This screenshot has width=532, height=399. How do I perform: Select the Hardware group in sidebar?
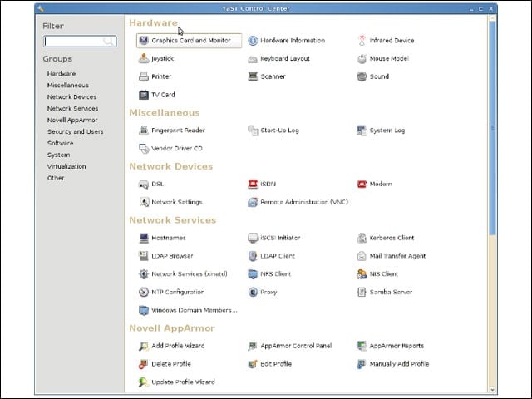pos(62,74)
